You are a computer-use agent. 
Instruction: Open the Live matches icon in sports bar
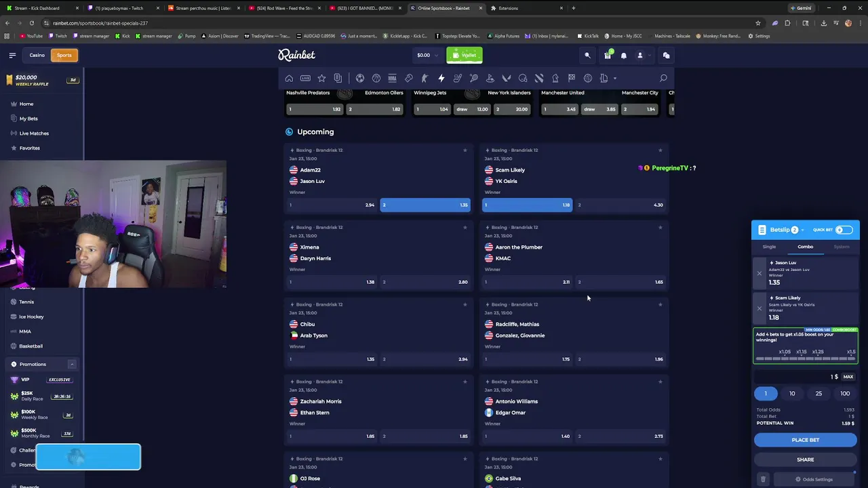(305, 78)
